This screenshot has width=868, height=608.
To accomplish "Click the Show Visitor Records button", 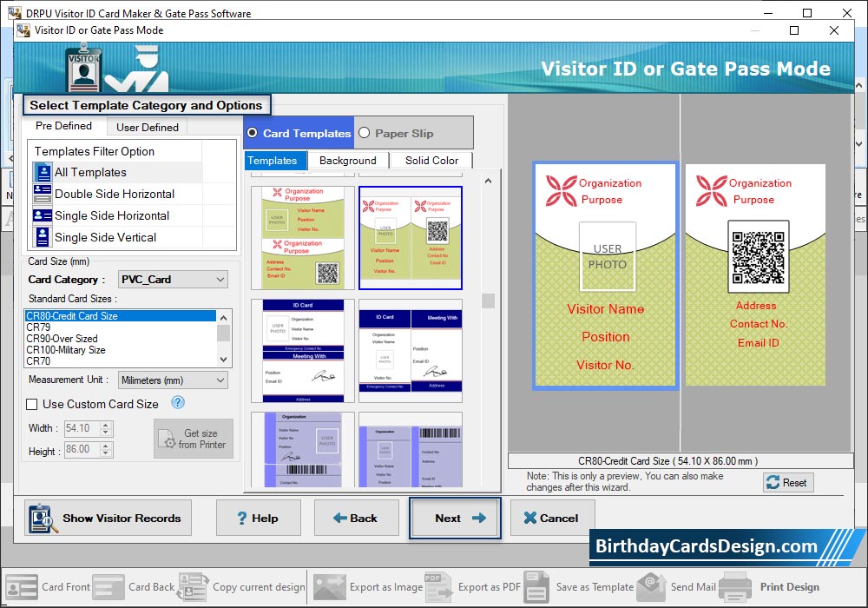I will (104, 518).
